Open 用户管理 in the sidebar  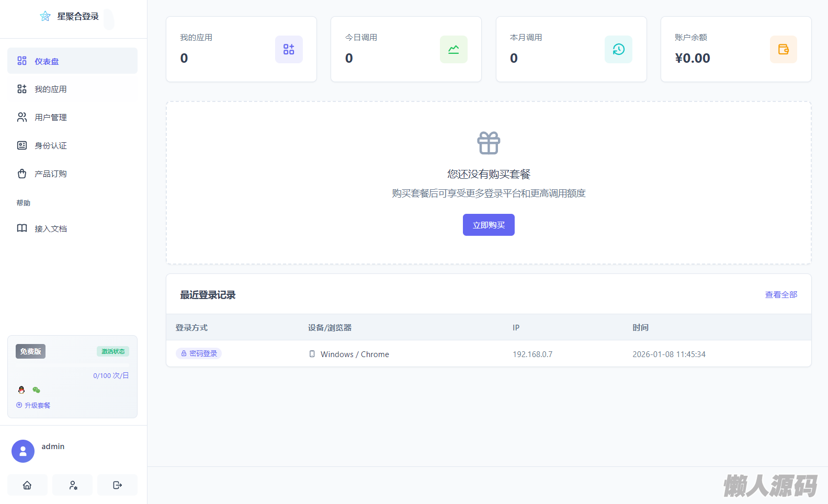72,118
